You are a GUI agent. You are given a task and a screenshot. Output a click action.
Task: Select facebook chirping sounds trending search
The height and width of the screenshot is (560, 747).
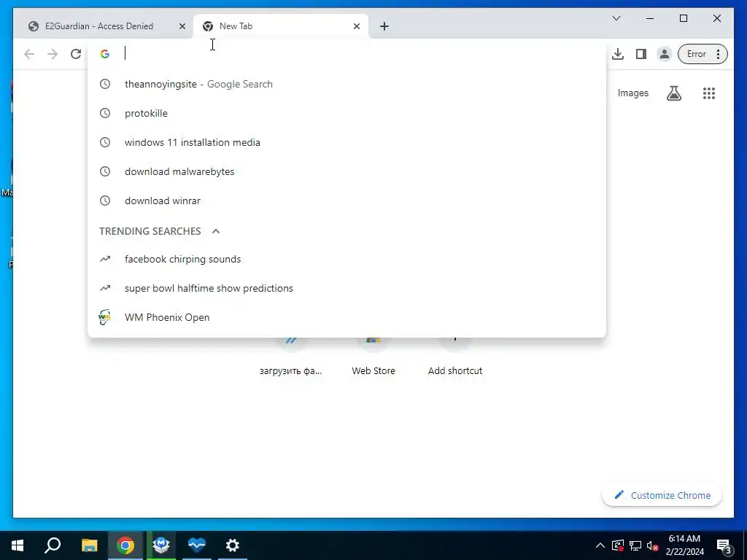pos(347,259)
